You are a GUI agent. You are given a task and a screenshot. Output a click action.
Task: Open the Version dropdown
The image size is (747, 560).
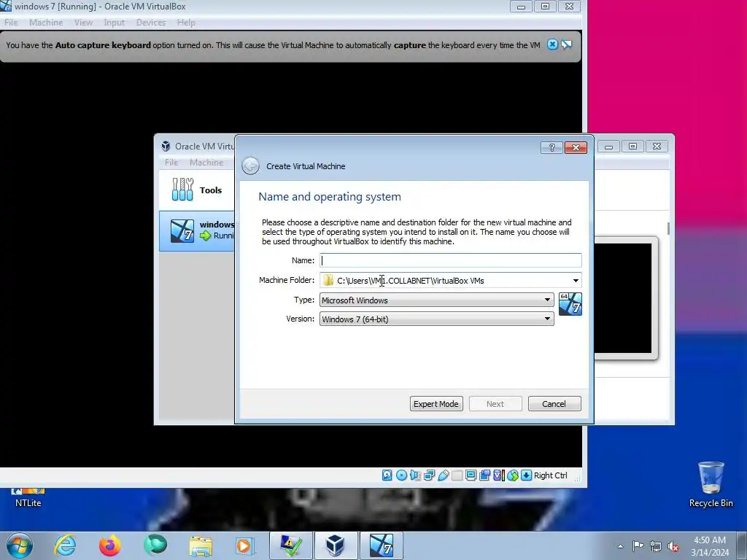436,319
